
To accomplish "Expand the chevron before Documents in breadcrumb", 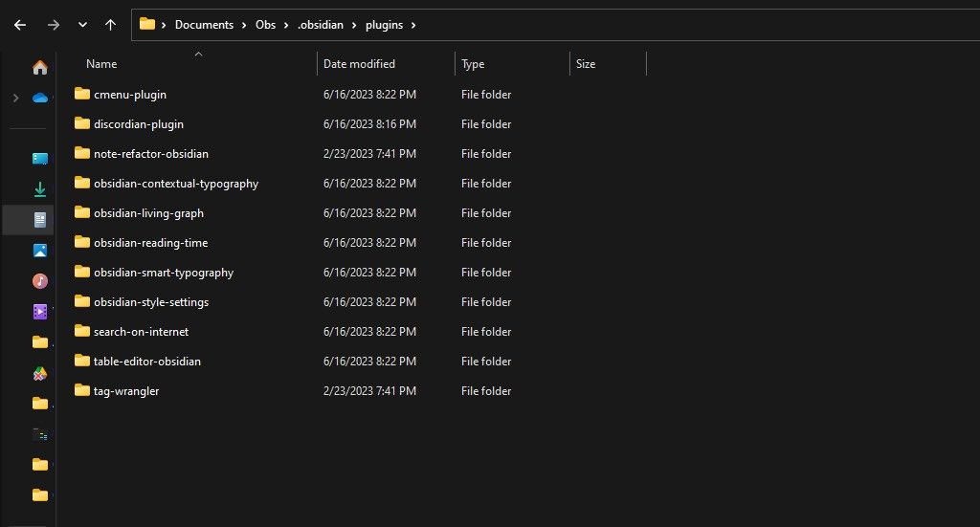I will [x=164, y=25].
